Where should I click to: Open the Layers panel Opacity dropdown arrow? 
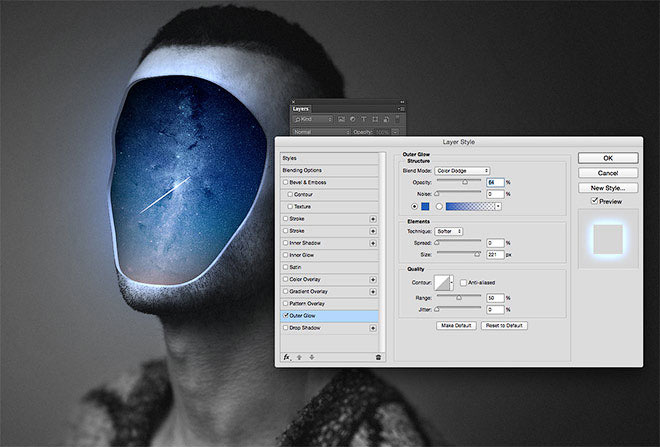click(x=395, y=132)
